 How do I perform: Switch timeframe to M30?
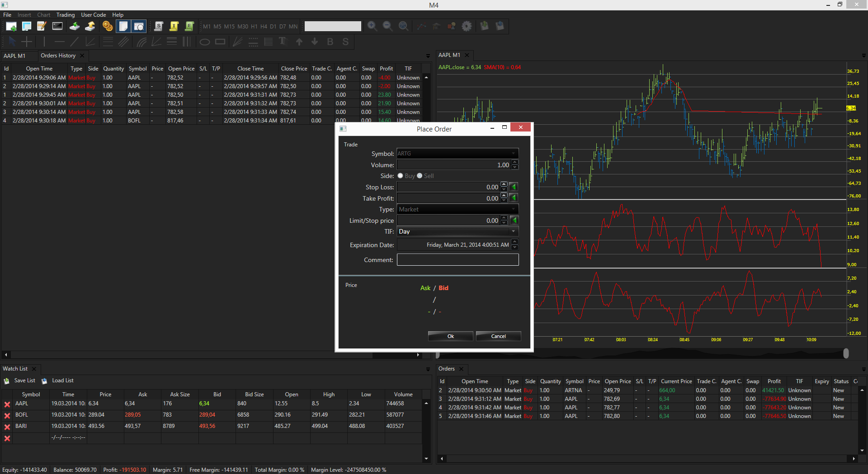click(x=243, y=27)
